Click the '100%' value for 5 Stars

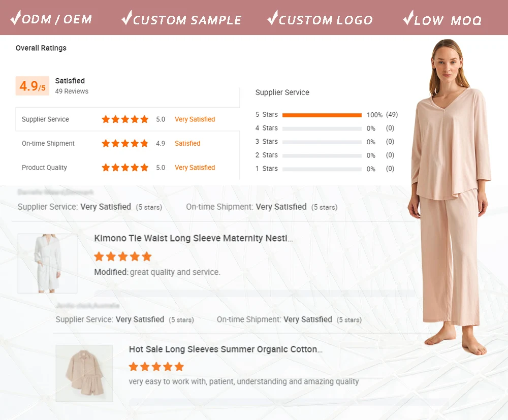pos(374,115)
